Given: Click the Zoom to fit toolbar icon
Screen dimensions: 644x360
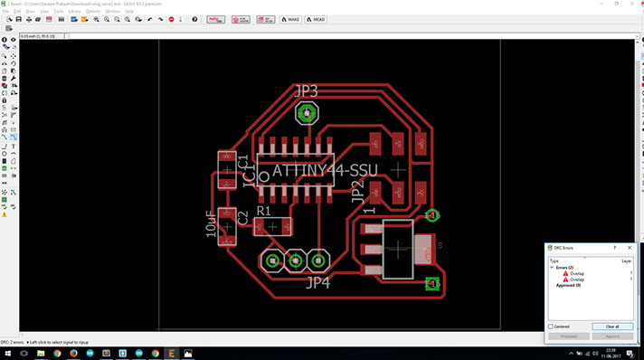Looking at the screenshot, I should (x=96, y=19).
